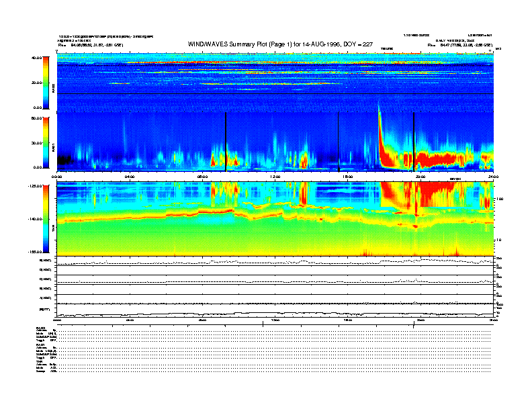This screenshot has height=411, width=532.
Task: Click the top spectrogram color scale bar
Action: (x=46, y=82)
